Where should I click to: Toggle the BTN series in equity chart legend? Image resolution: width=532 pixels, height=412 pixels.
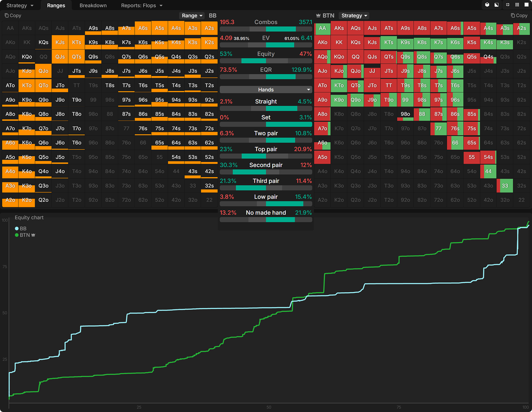[x=25, y=235]
